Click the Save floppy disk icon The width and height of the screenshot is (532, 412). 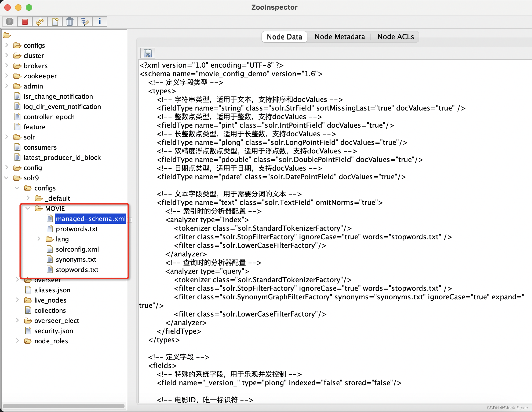148,53
